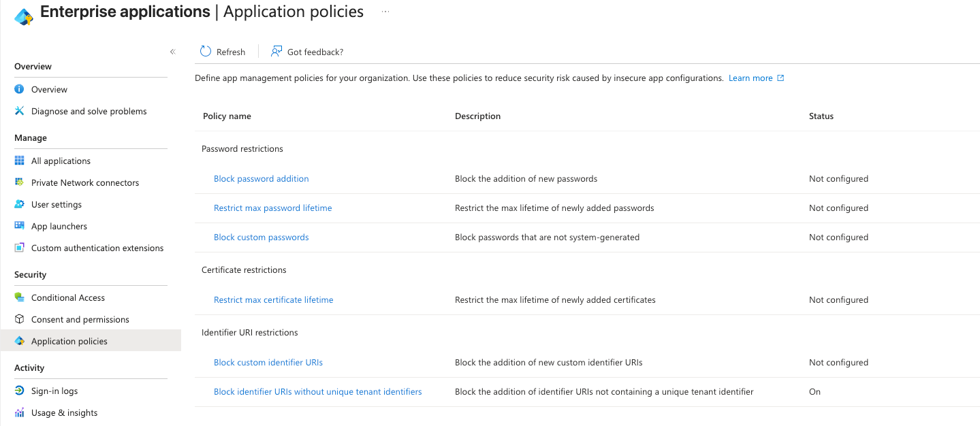Viewport: 980px width, 426px height.
Task: Click the Refresh button
Action: click(x=223, y=52)
